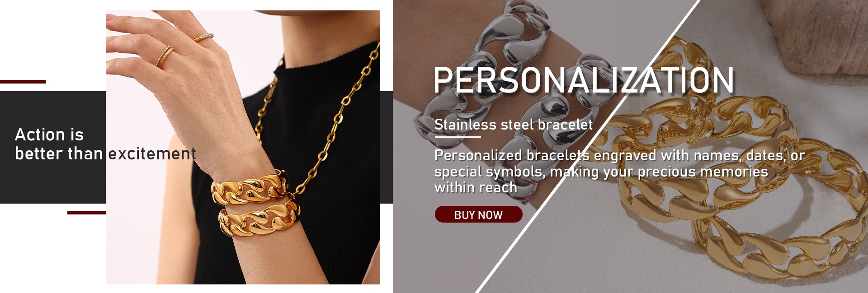Click the word 'excitement' over the photo
Image resolution: width=868 pixels, height=293 pixels.
pos(152,154)
